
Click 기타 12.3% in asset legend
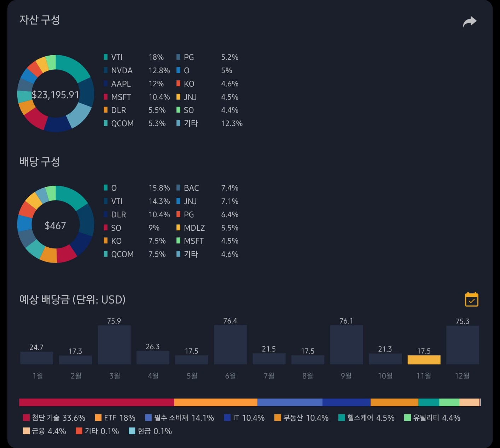pyautogui.click(x=210, y=124)
